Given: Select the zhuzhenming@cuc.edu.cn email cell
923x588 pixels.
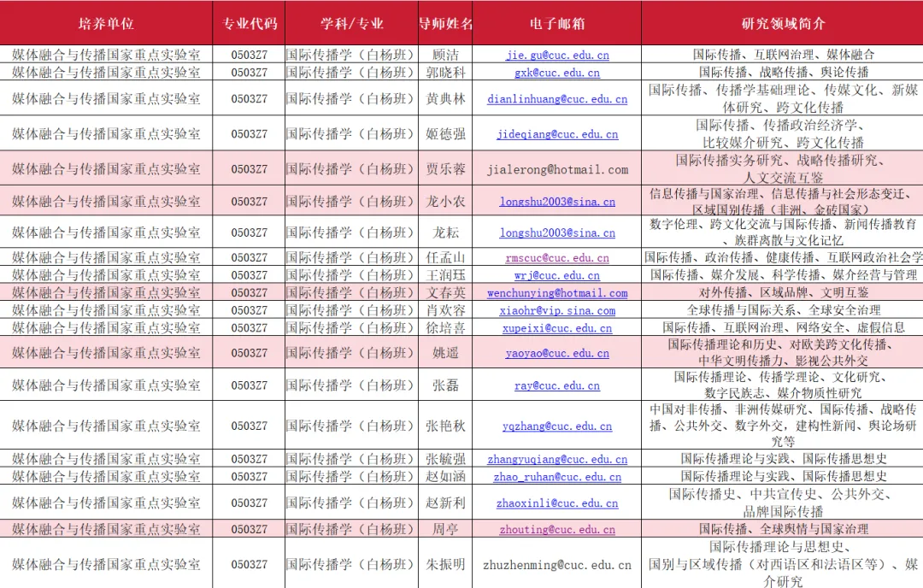Looking at the screenshot, I should coord(557,564).
